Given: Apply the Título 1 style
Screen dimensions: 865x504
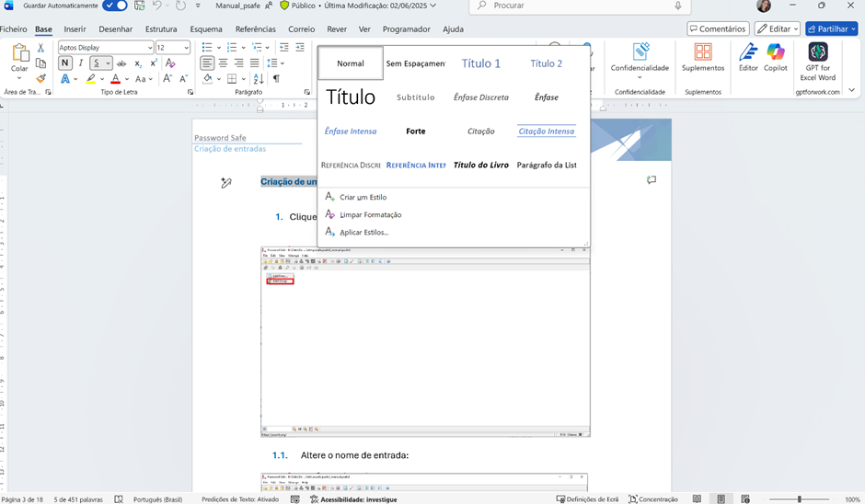Looking at the screenshot, I should [x=481, y=63].
